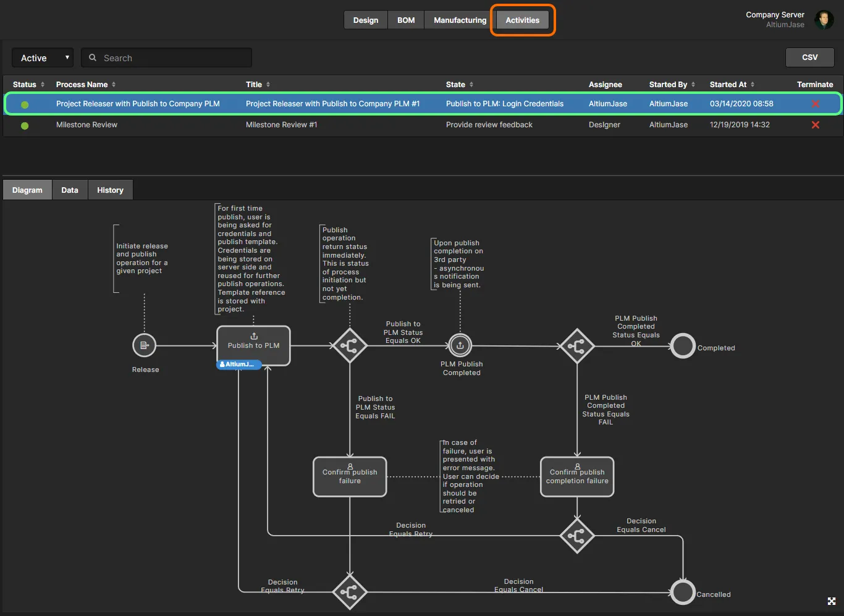Click the PLM Publish Completed event icon
The width and height of the screenshot is (844, 616).
click(x=460, y=345)
